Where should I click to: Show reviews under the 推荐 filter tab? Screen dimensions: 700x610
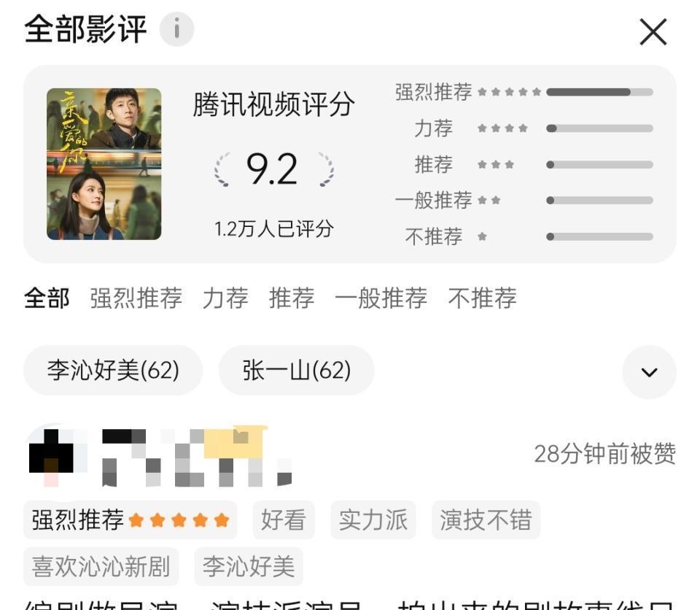292,298
